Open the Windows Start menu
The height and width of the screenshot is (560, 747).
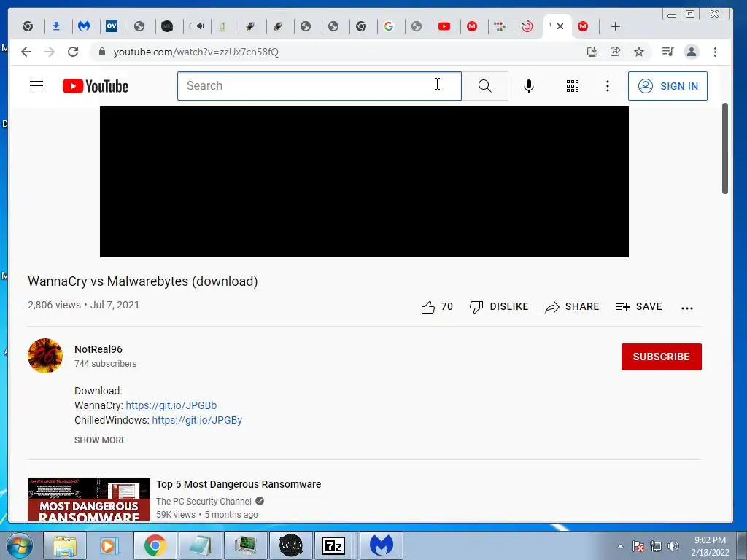tap(20, 545)
